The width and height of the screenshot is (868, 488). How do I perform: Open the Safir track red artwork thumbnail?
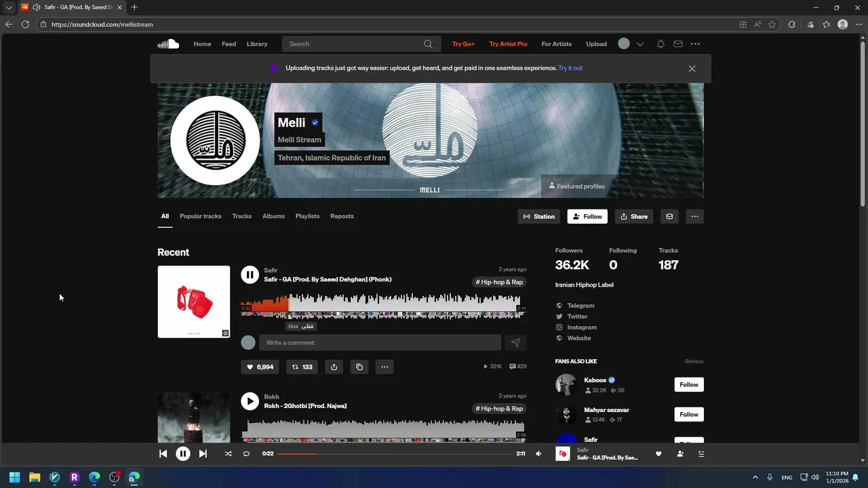(194, 302)
